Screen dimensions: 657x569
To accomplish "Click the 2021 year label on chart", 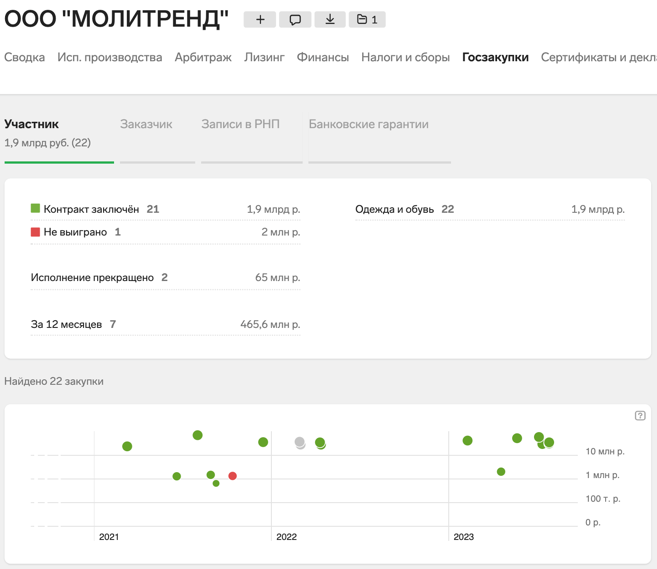I will [x=109, y=537].
